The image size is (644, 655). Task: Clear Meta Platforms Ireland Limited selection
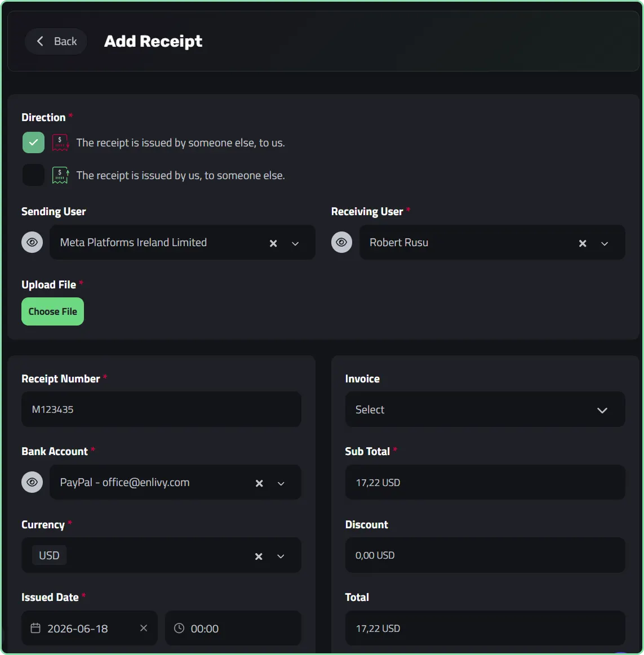273,243
